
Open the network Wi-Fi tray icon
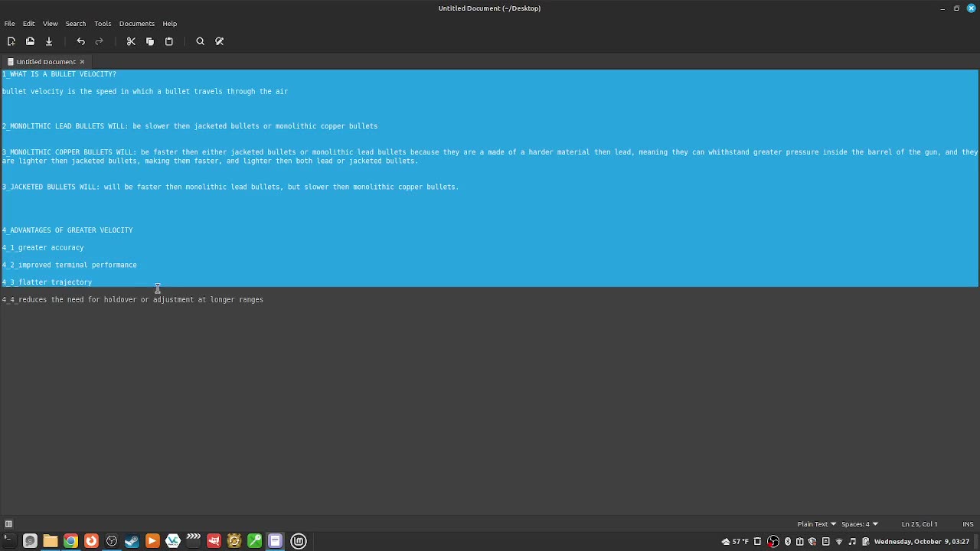[x=839, y=541]
